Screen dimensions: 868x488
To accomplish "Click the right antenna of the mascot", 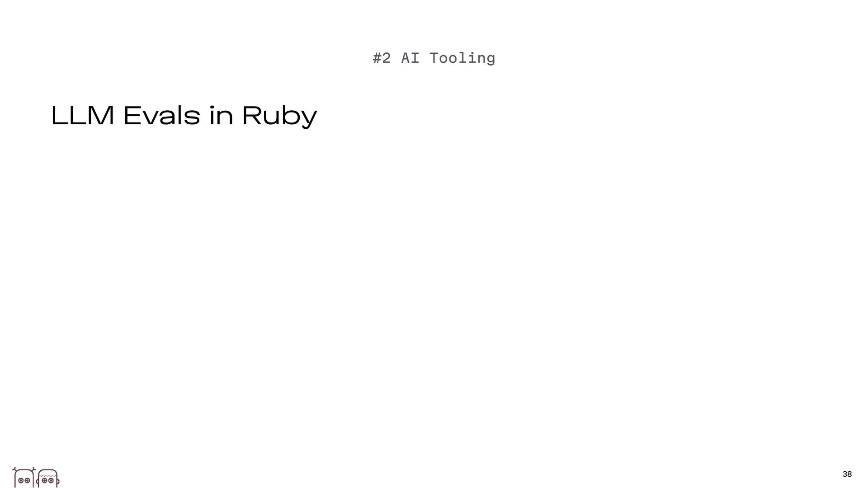I will 33,469.
